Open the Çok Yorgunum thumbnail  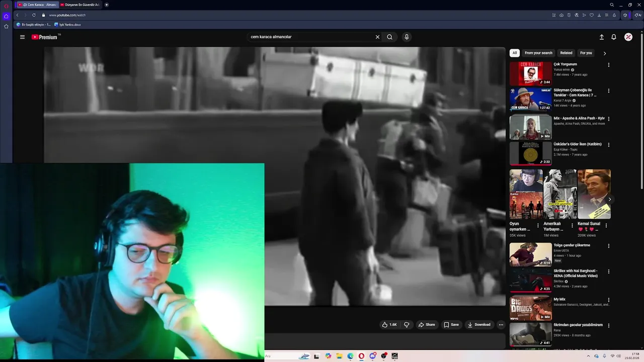coord(530,73)
